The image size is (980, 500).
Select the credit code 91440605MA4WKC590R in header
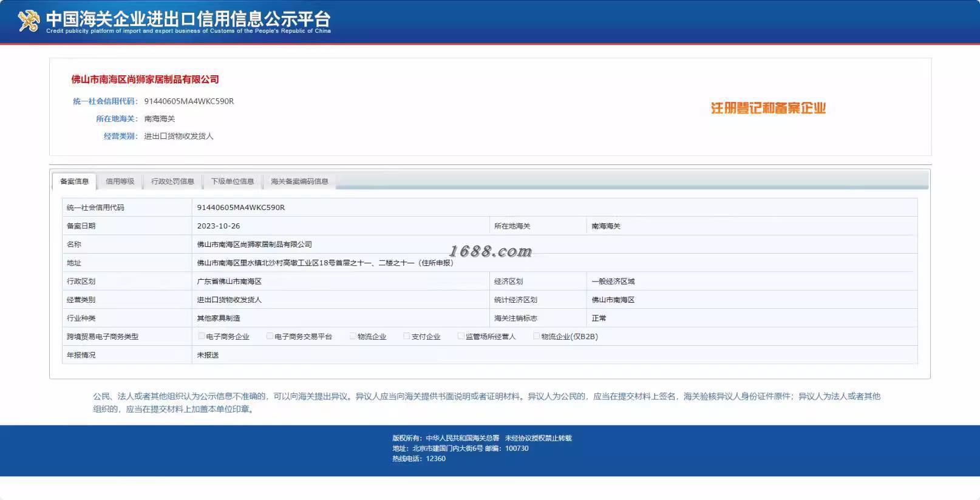[189, 101]
